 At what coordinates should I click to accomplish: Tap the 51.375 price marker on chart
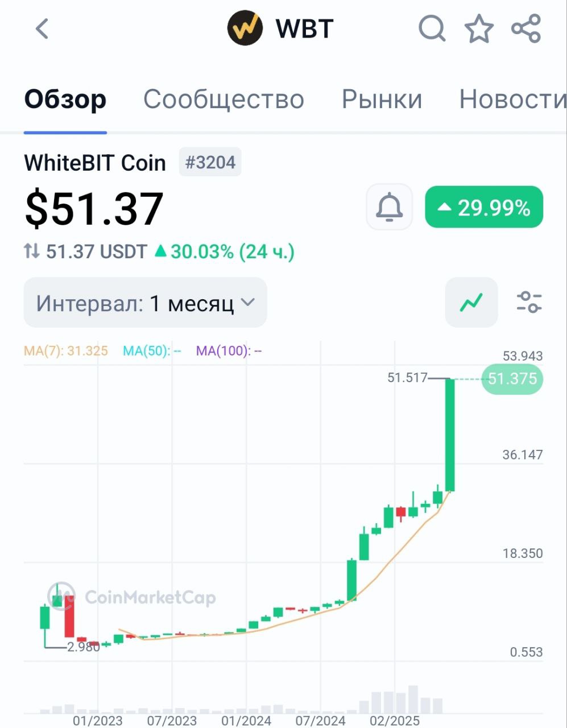click(511, 379)
